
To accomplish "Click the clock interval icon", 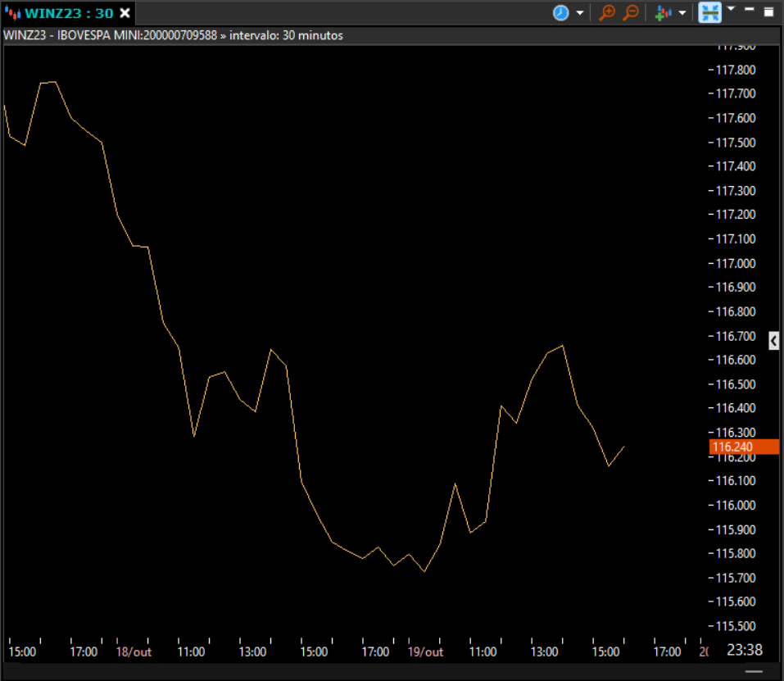I will click(561, 13).
